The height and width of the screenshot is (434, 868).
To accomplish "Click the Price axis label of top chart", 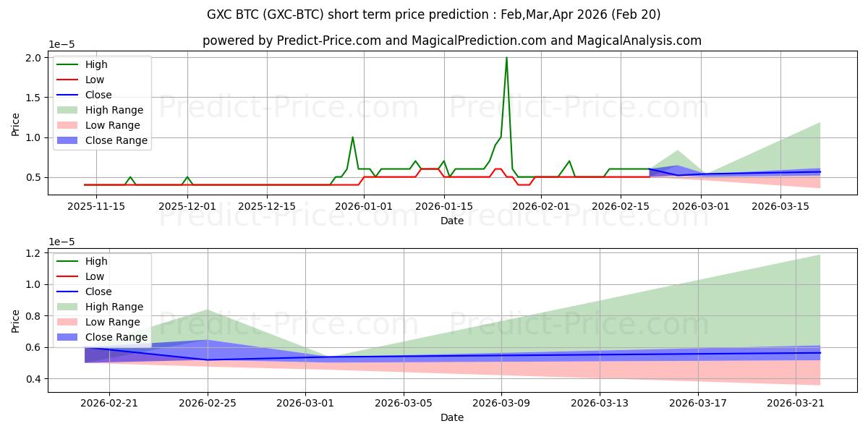I will [x=16, y=124].
